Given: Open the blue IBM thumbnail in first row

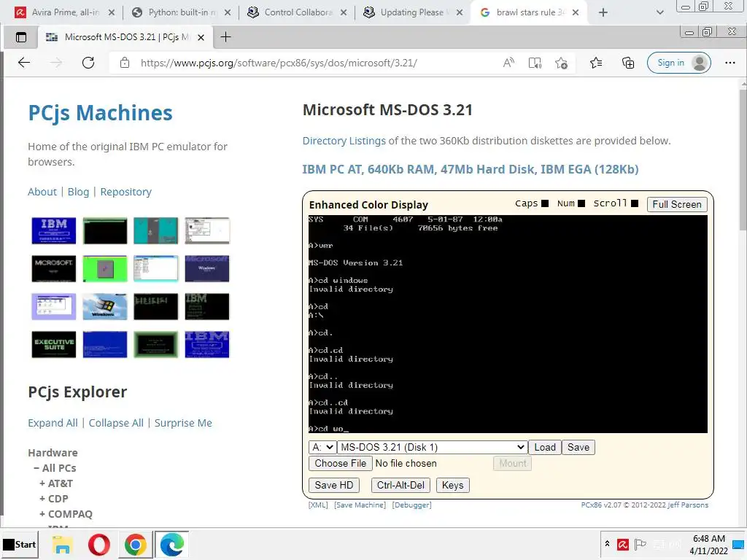Looking at the screenshot, I should [x=54, y=230].
